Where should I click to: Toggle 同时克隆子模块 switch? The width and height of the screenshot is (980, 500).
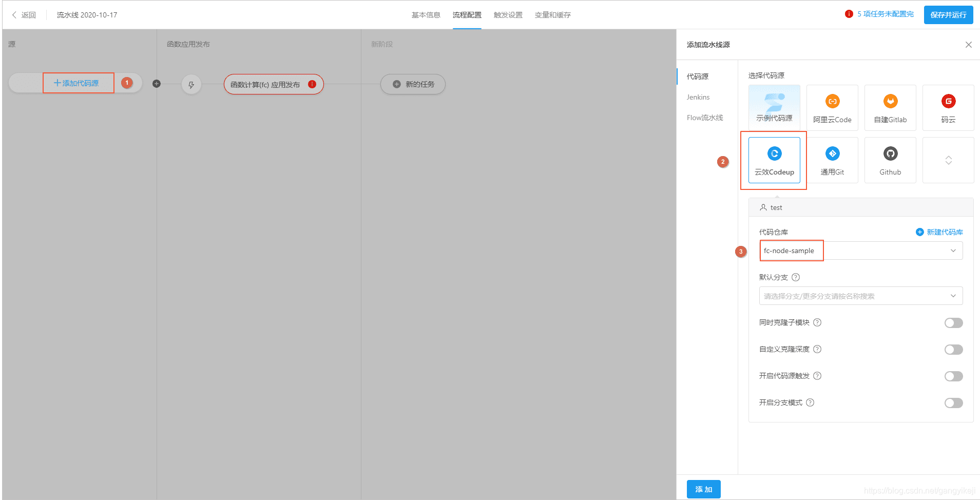point(953,323)
